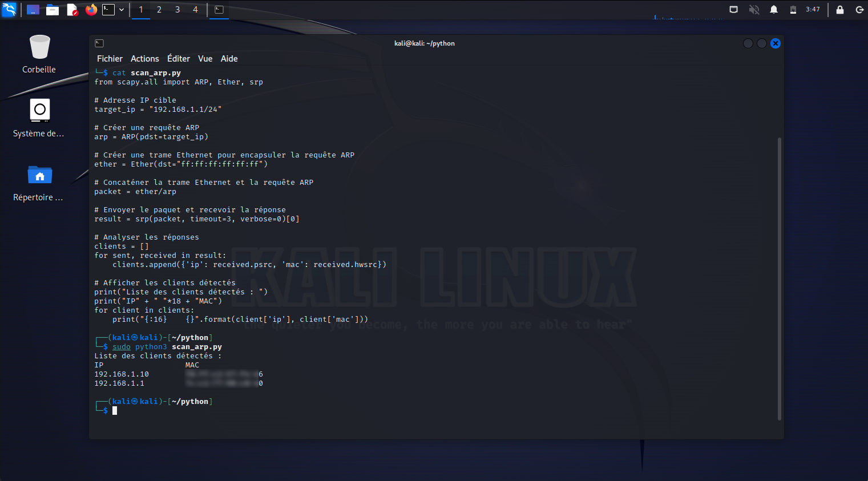Open the terminal emulator launcher

[x=108, y=9]
